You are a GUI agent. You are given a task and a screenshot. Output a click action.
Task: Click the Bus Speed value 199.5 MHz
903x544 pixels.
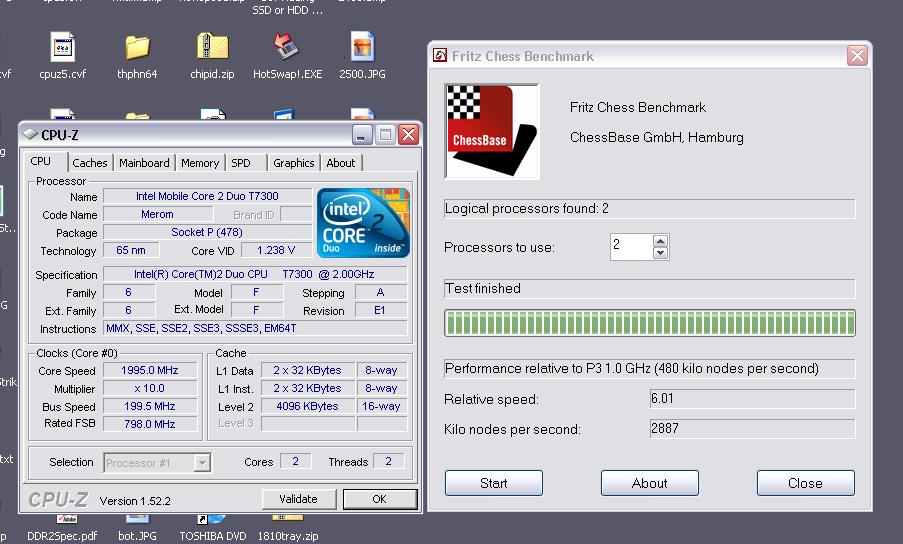150,406
